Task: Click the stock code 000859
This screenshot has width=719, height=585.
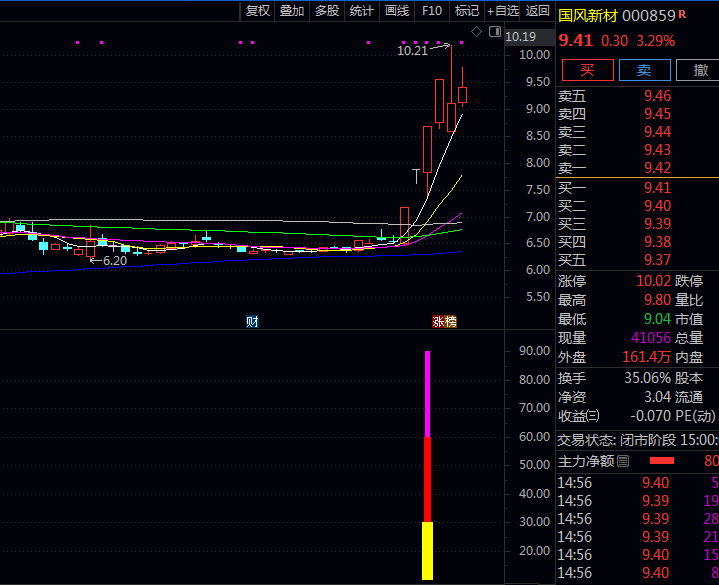Action: coord(648,16)
